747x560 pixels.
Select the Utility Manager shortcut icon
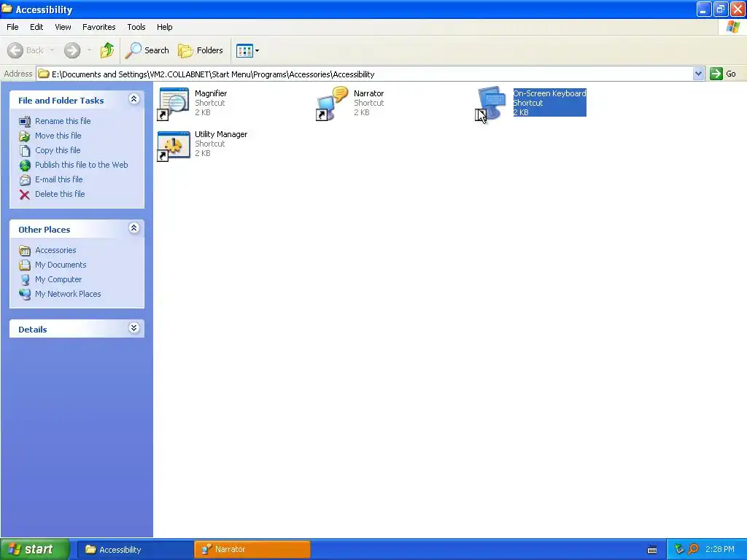tap(174, 145)
